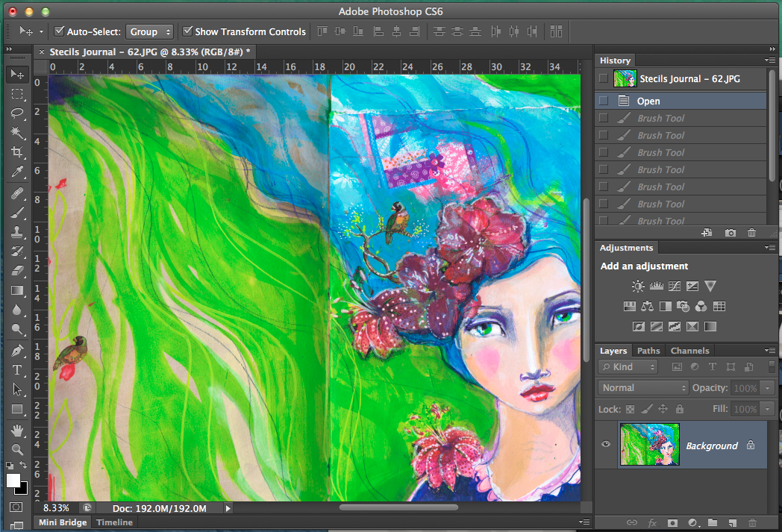Image resolution: width=782 pixels, height=532 pixels.
Task: Open the layer filter Kind dropdown
Action: 628,367
